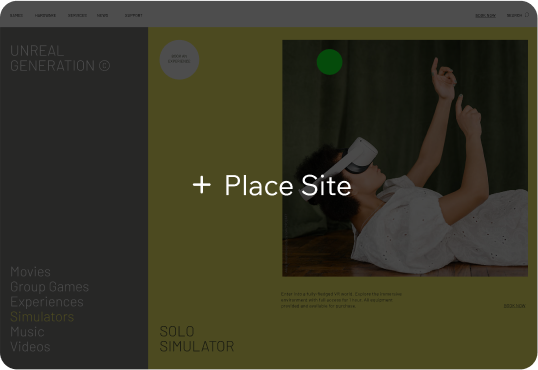
Task: Select the highlighted Simulators sidebar item
Action: (x=42, y=317)
